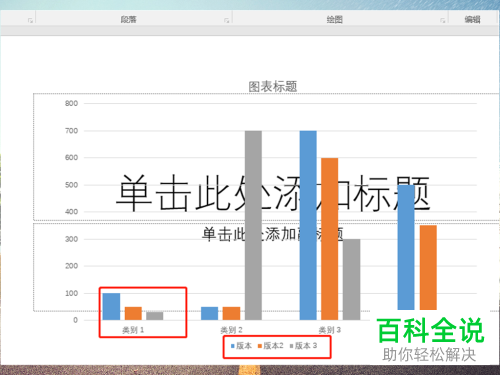Click the 单击此处添加标题 title placeholder
The image size is (500, 375).
click(x=273, y=193)
